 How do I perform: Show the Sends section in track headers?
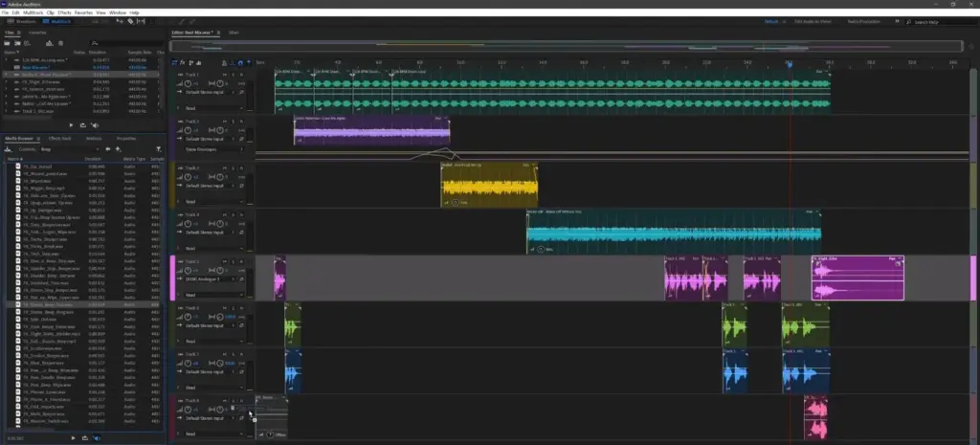[190, 62]
